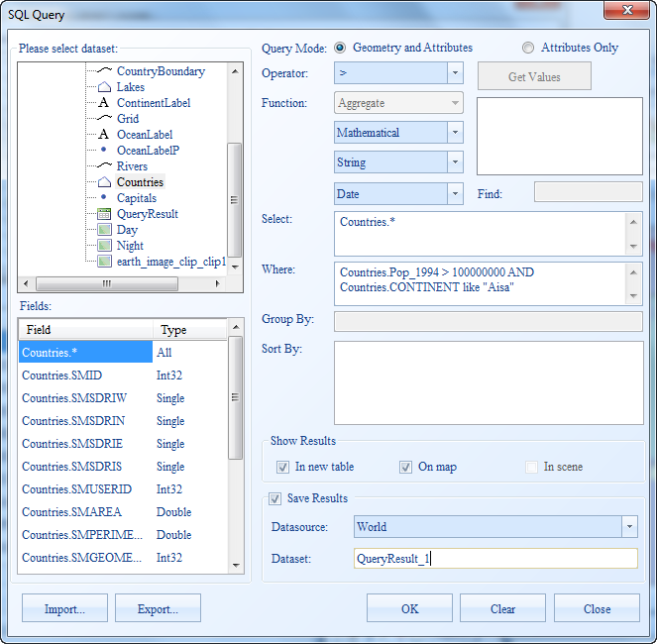657x644 pixels.
Task: Open the Operator dropdown list
Action: (454, 73)
